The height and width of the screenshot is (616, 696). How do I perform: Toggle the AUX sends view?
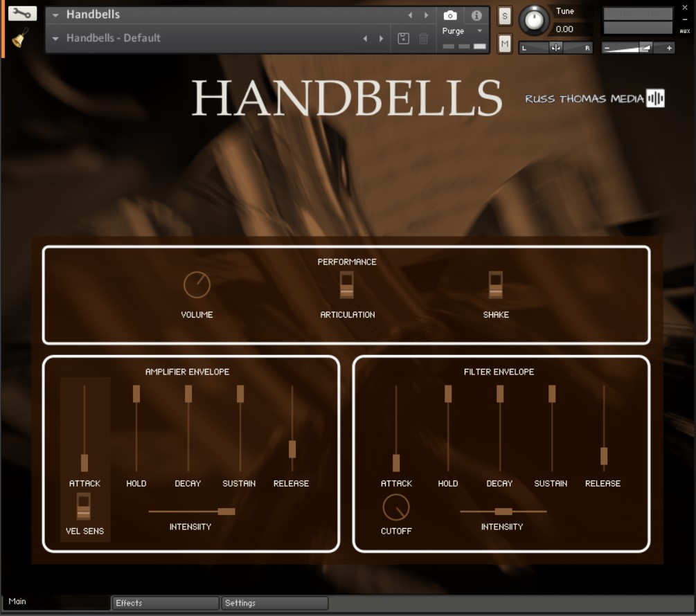684,31
